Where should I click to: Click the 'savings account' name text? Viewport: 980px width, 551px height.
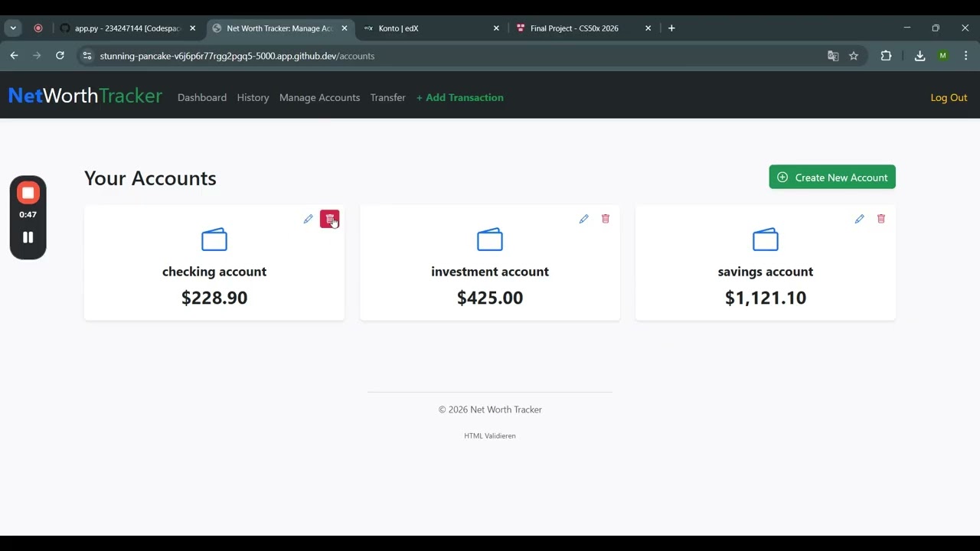point(766,272)
